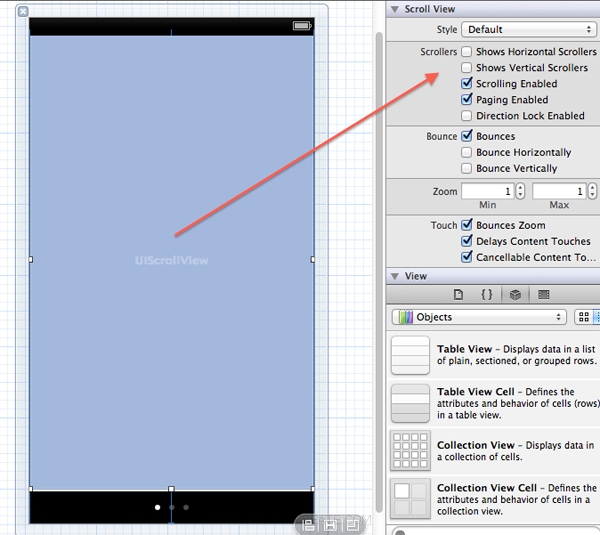Click the scroll view right resize handle
This screenshot has width=600, height=535.
point(313,259)
